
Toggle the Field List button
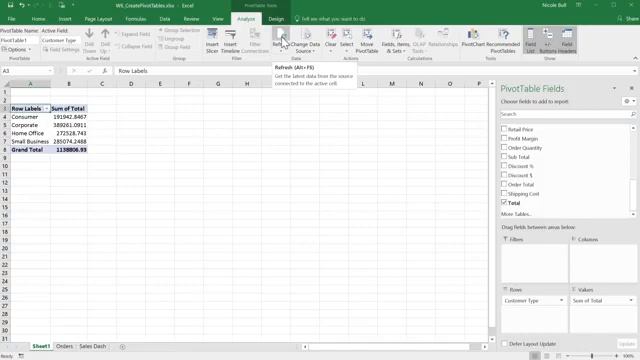(530, 40)
